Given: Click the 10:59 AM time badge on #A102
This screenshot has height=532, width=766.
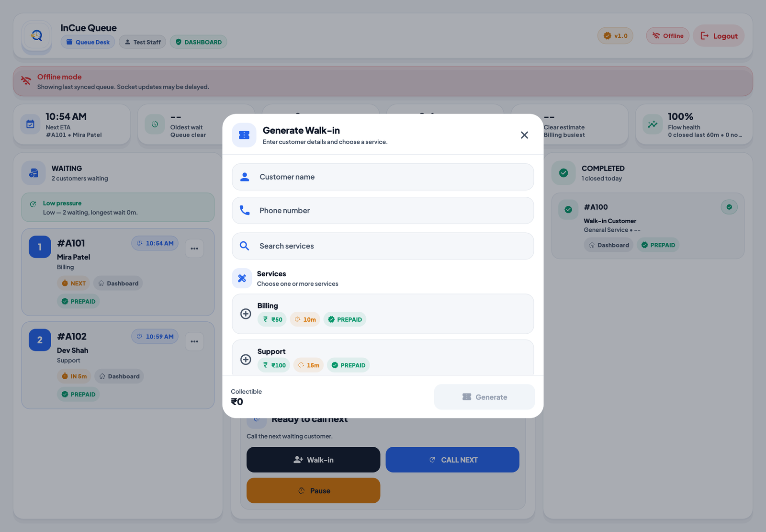Looking at the screenshot, I should pos(155,337).
